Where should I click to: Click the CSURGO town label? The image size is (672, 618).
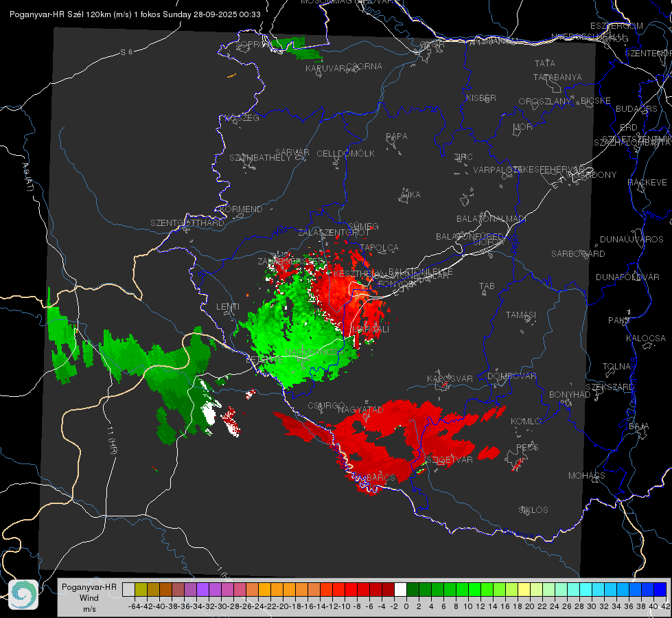326,406
